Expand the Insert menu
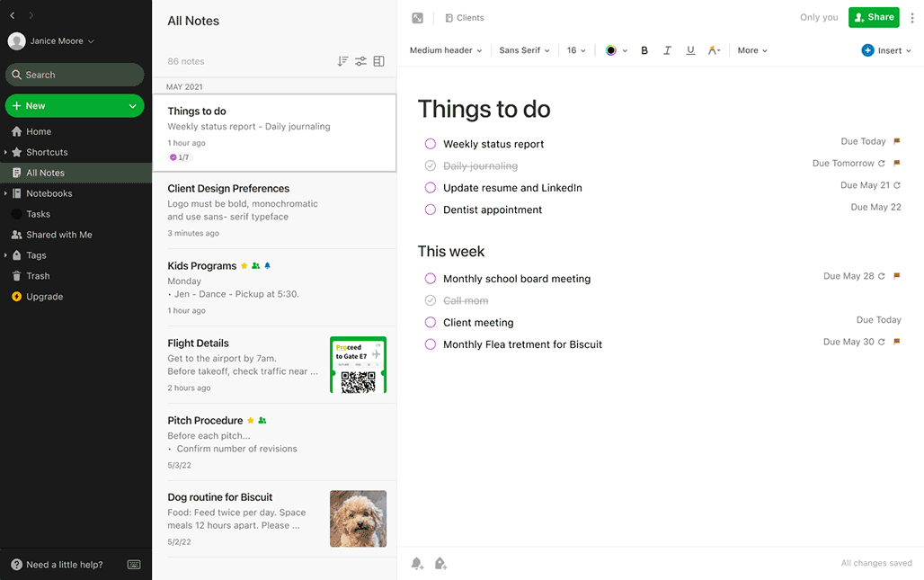 [885, 49]
